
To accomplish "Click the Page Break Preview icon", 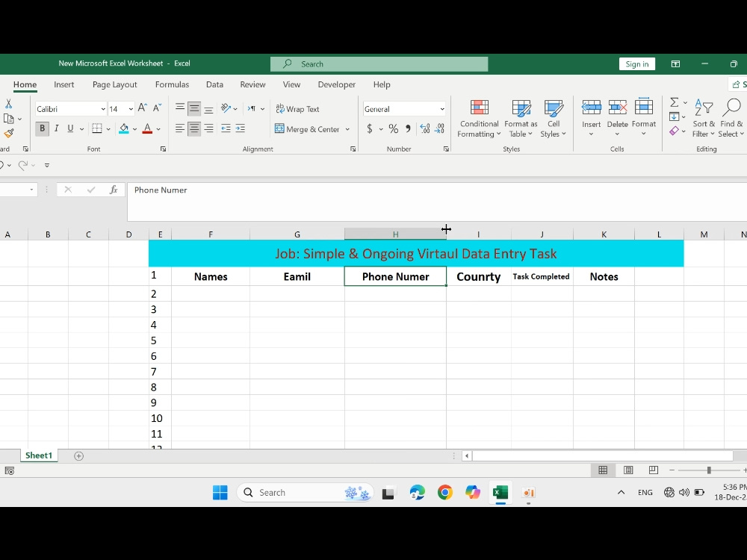I will pos(653,470).
